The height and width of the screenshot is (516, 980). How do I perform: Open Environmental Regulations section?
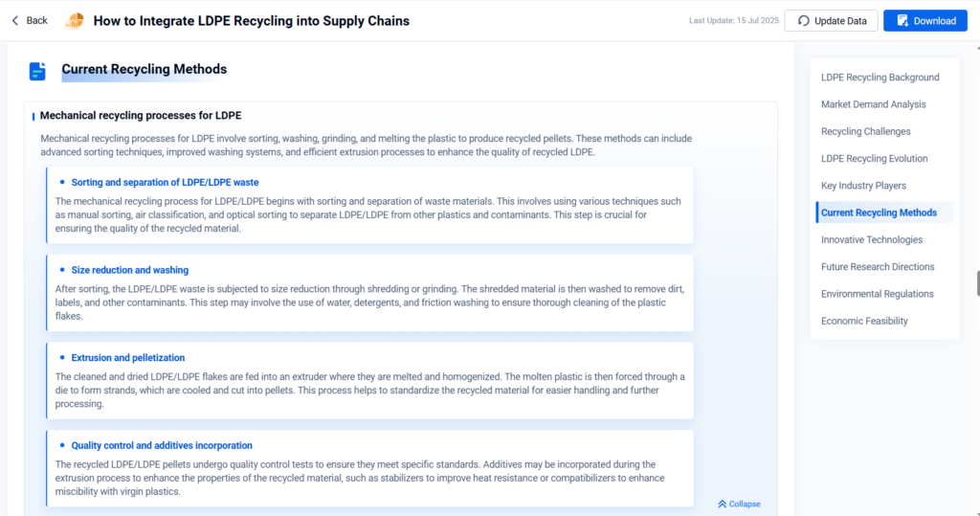[x=877, y=294]
